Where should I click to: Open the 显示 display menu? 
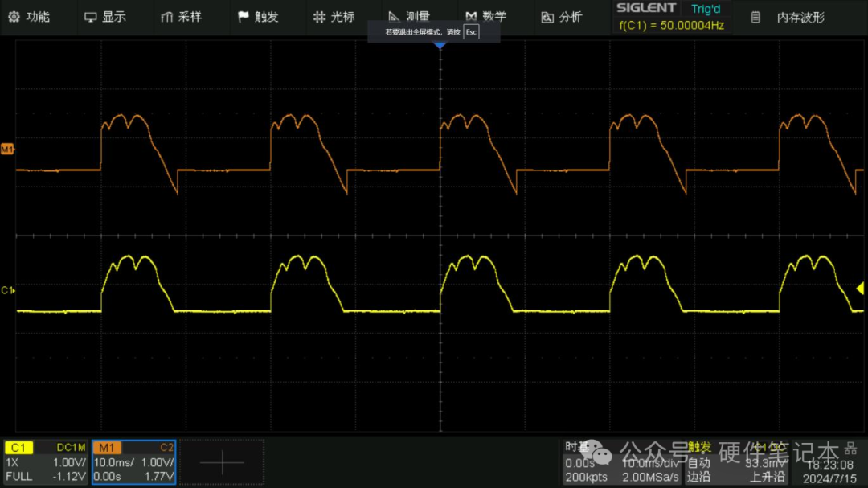[x=105, y=17]
